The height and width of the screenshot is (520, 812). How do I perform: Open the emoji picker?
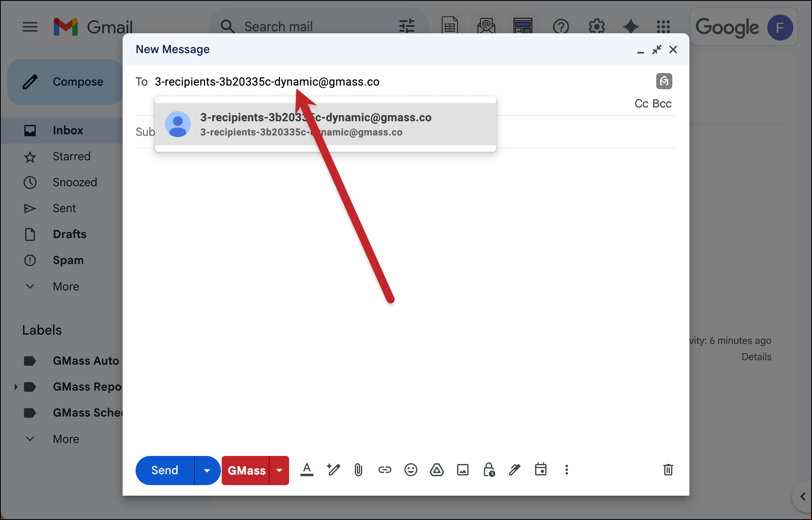pos(410,470)
